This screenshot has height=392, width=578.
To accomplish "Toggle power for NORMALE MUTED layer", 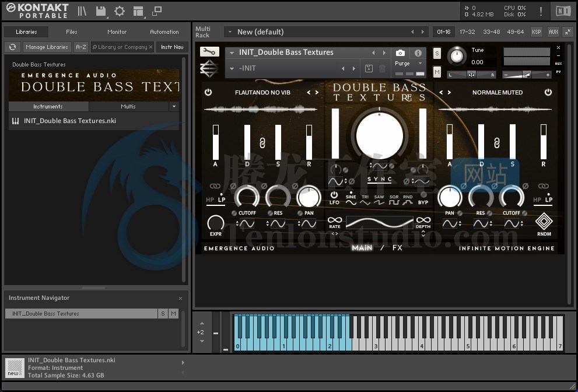I will pos(548,92).
